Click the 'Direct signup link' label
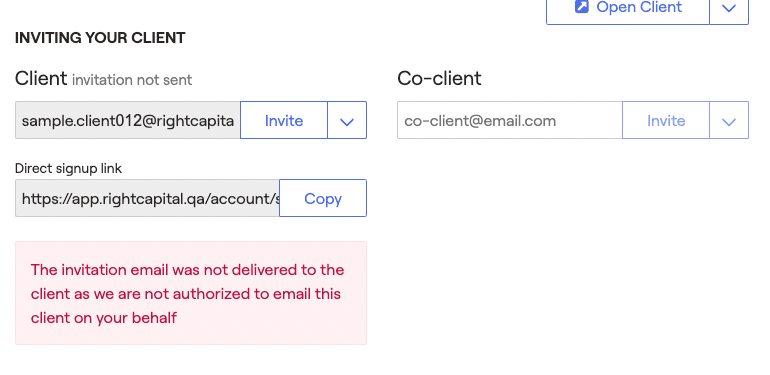Image resolution: width=770 pixels, height=375 pixels. [x=69, y=168]
